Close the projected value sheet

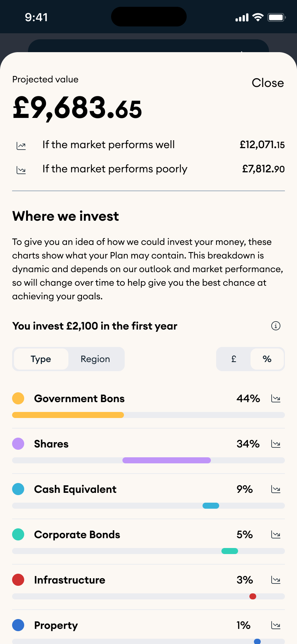pos(268,83)
